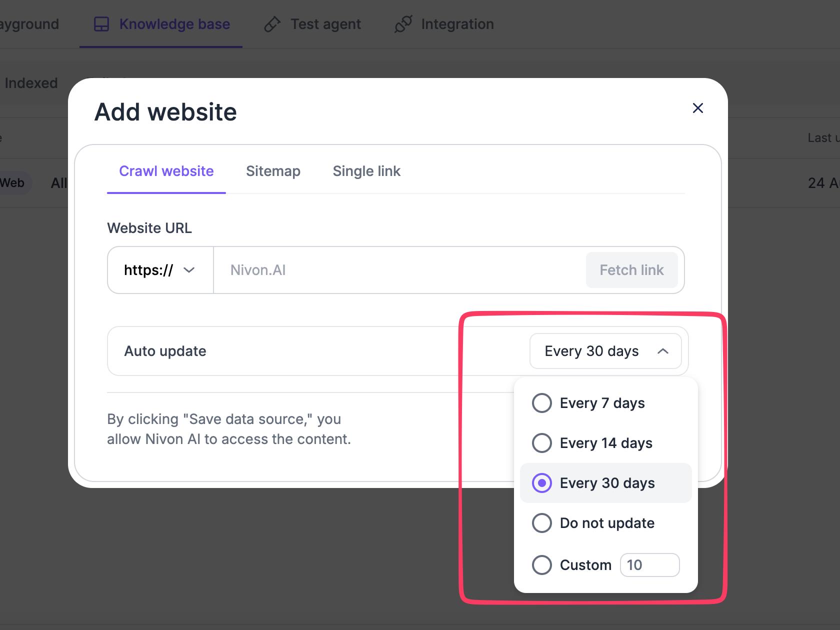The image size is (840, 630).
Task: Select the Every 7 days option
Action: (605, 403)
